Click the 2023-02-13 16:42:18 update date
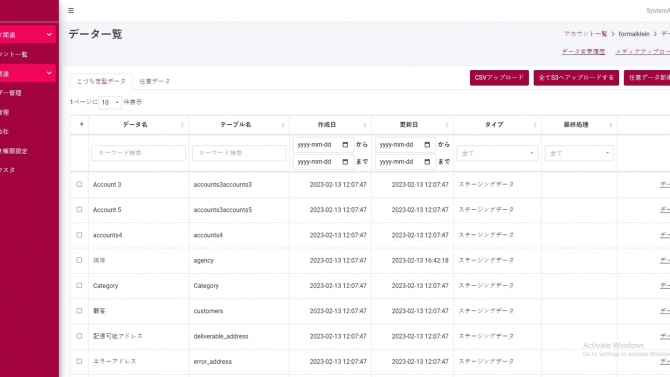Screen dimensions: 670x377 420,260
